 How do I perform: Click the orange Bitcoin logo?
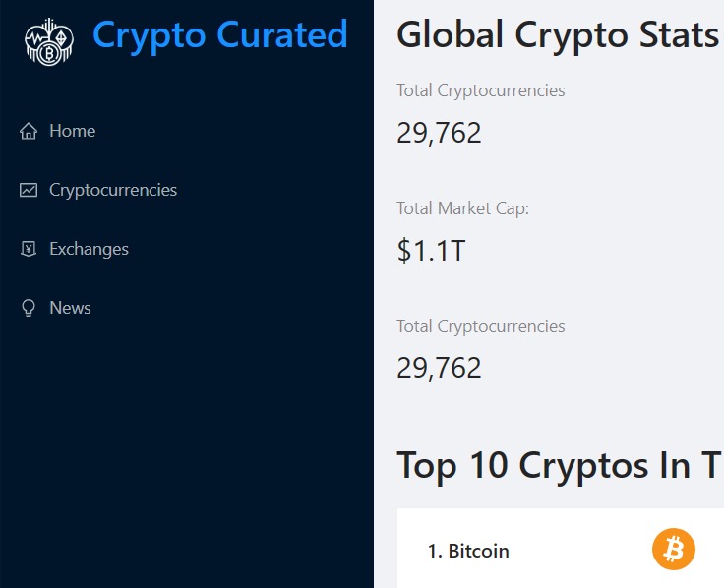673,550
